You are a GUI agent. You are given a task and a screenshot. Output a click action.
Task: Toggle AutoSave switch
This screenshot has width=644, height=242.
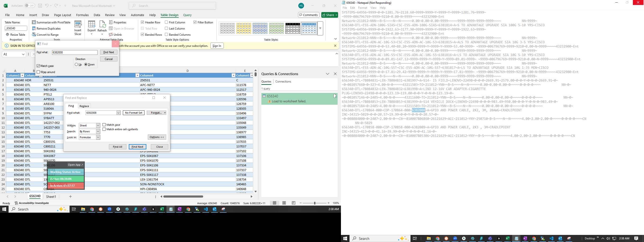(30, 5)
